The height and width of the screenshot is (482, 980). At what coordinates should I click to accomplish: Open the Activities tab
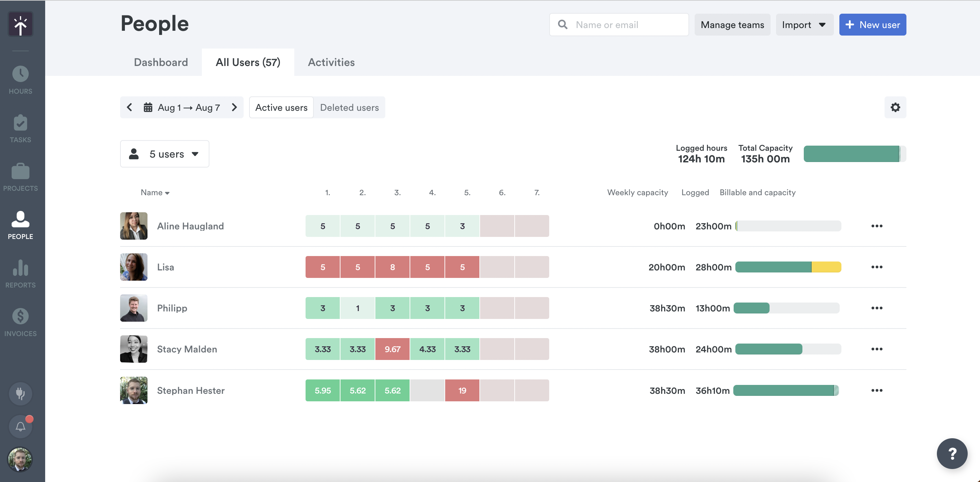pos(331,62)
